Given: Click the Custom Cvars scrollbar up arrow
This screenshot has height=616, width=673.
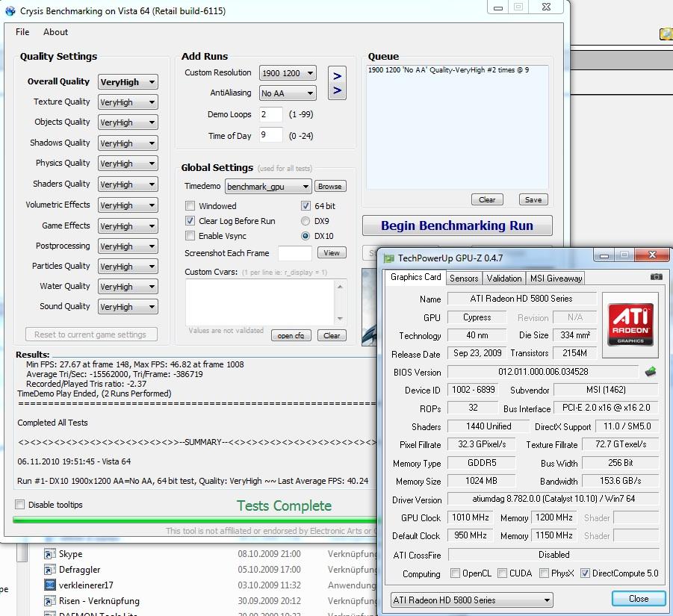Looking at the screenshot, I should (x=340, y=287).
